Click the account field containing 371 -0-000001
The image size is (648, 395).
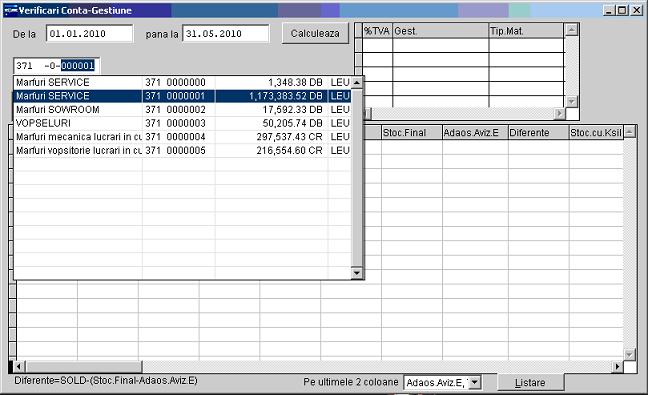[57, 66]
